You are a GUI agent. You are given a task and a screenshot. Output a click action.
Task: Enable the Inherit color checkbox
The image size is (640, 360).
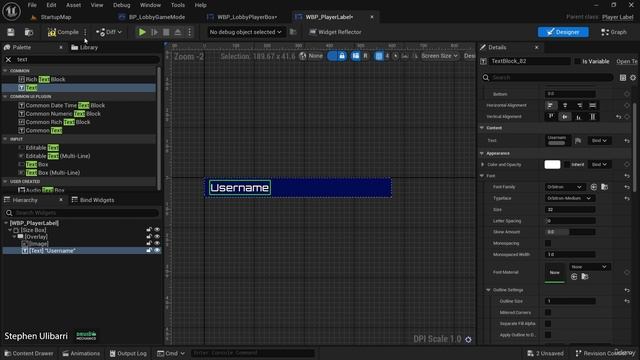(567, 164)
